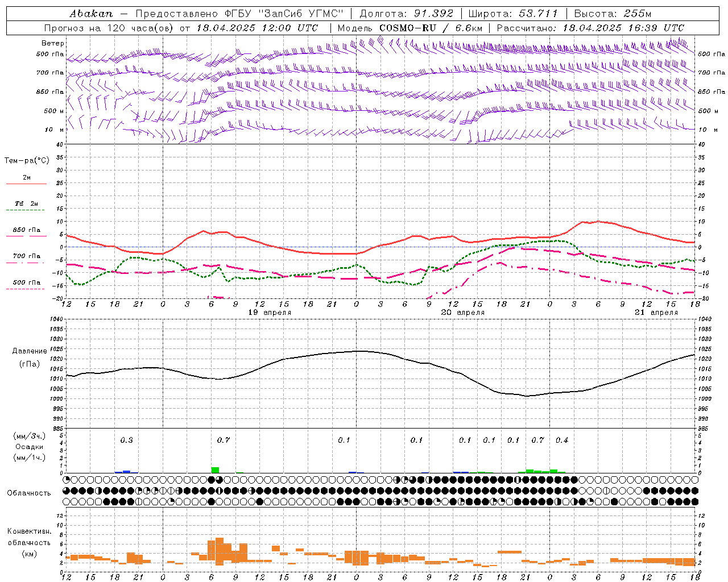Click the (мм/3ч.) precipitation unit label
Viewport: 728px width, 582px height.
coord(29,436)
